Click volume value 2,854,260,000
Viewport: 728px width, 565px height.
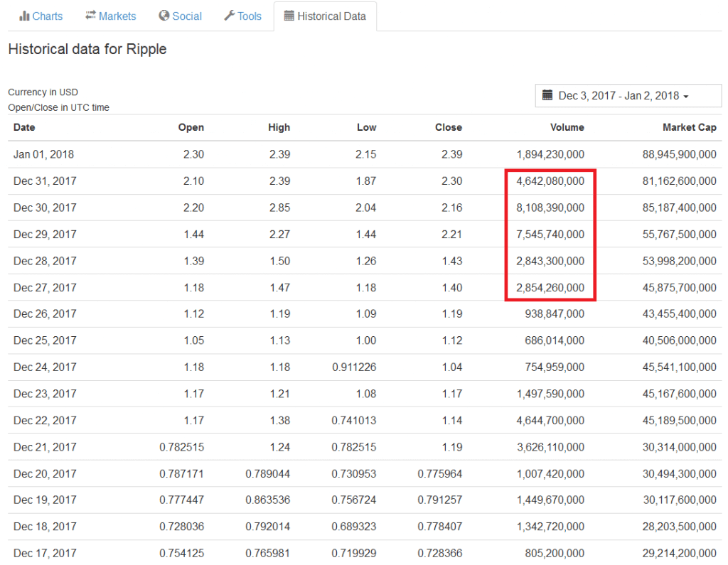551,287
